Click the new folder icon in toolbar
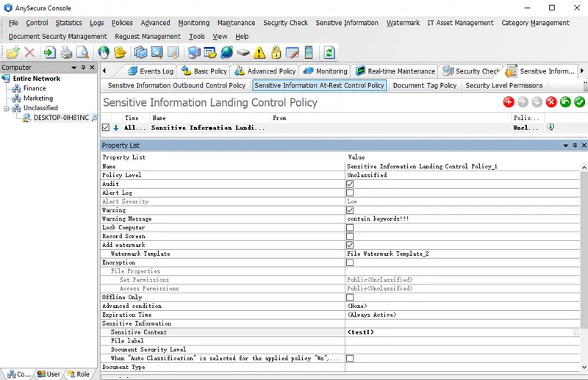The image size is (588, 380). point(13,52)
